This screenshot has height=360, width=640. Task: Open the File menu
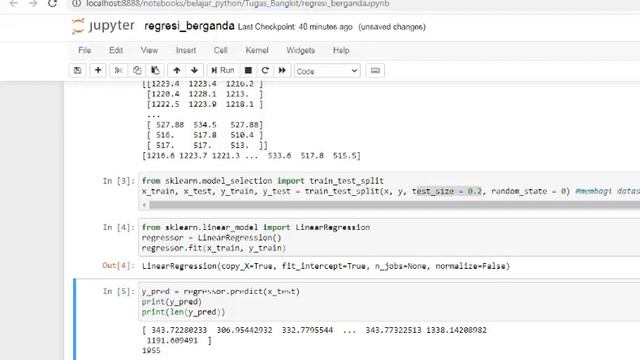84,51
